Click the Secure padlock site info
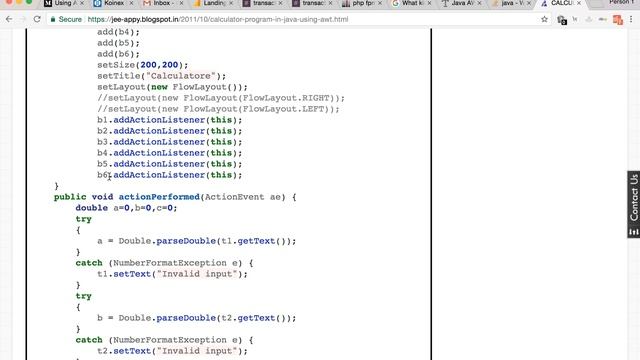Viewport: 640px width, 360px height. (x=66, y=19)
